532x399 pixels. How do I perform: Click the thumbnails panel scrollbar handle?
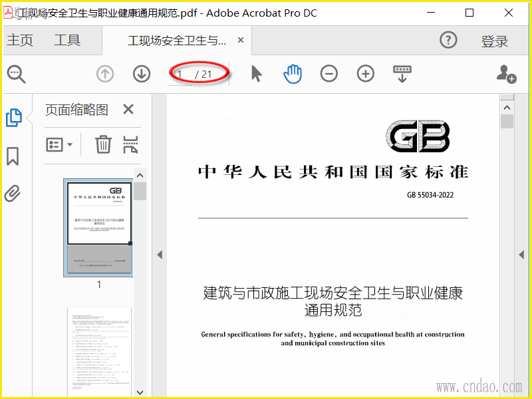point(140,192)
